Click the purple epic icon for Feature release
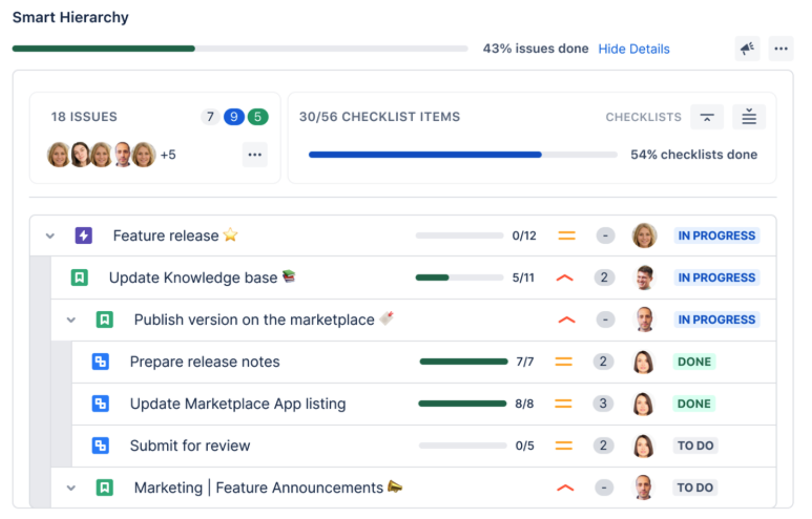Image resolution: width=812 pixels, height=519 pixels. [84, 236]
